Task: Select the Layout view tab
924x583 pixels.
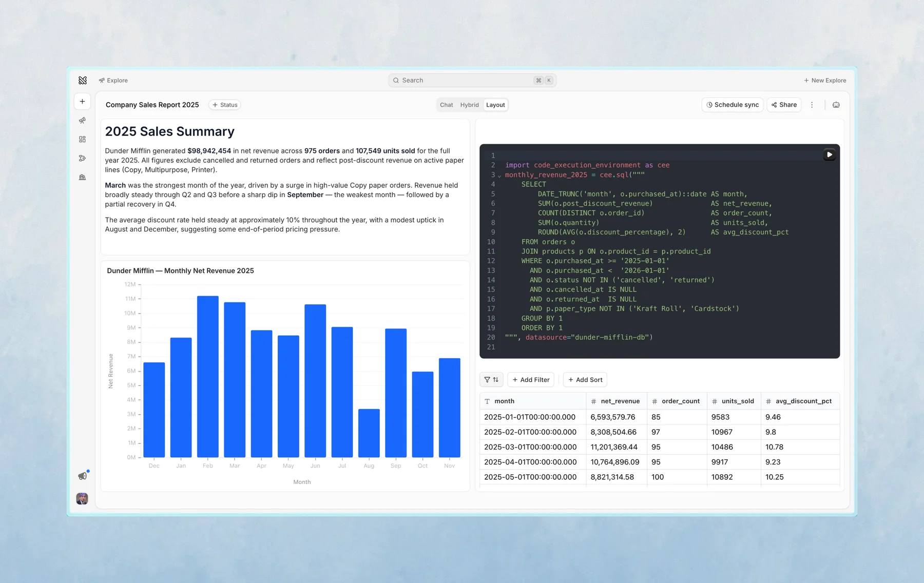Action: (495, 105)
